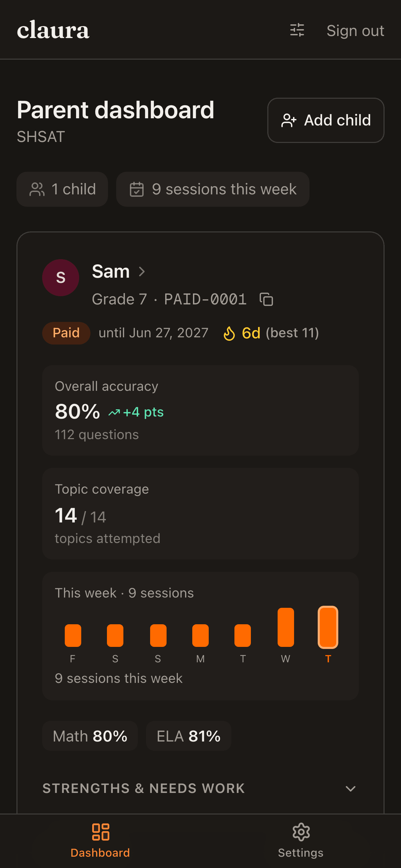Open the Settings gear icon
Image resolution: width=401 pixels, height=868 pixels.
pos(301,832)
